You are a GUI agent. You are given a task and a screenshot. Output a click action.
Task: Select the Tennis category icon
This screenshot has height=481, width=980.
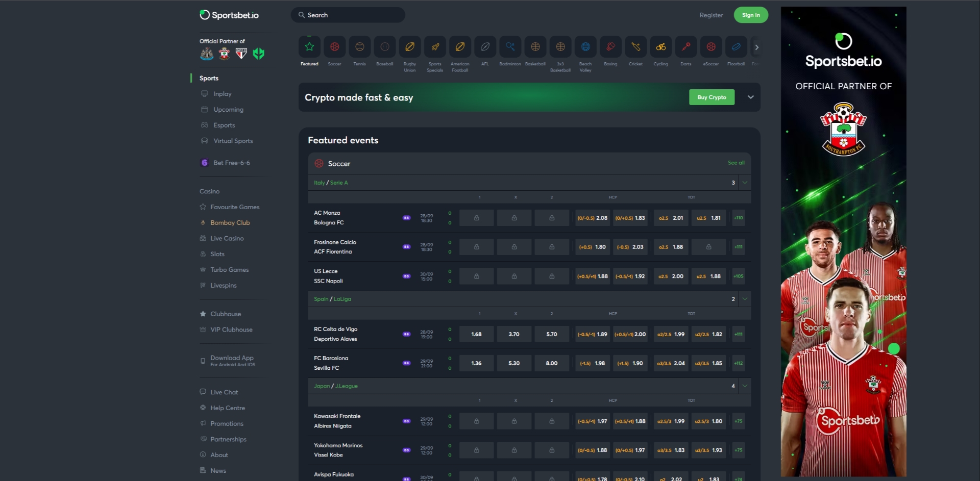[359, 47]
